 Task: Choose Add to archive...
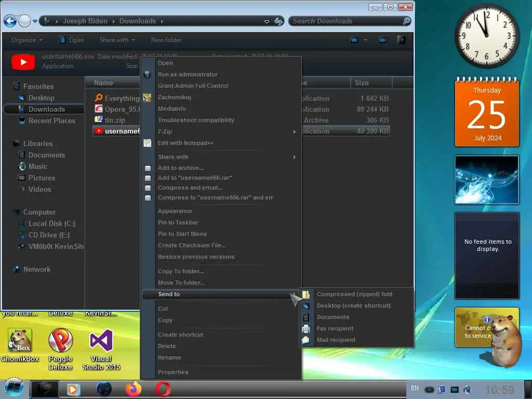[x=180, y=168]
